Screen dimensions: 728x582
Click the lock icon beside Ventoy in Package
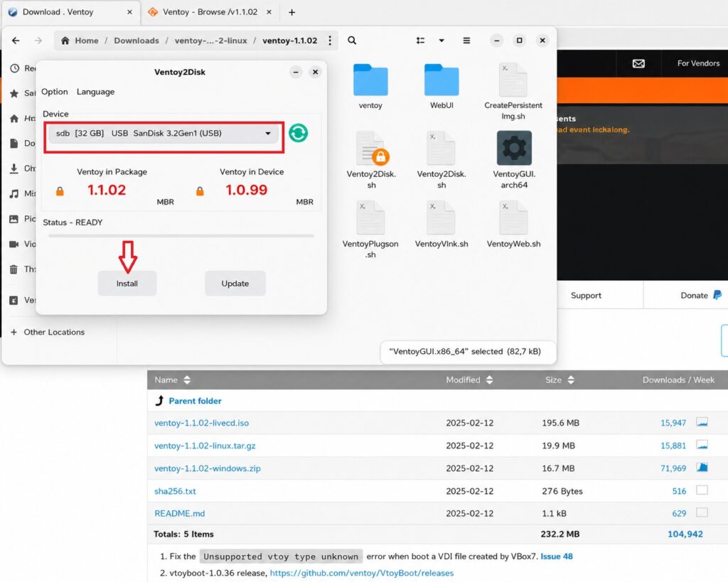[60, 191]
